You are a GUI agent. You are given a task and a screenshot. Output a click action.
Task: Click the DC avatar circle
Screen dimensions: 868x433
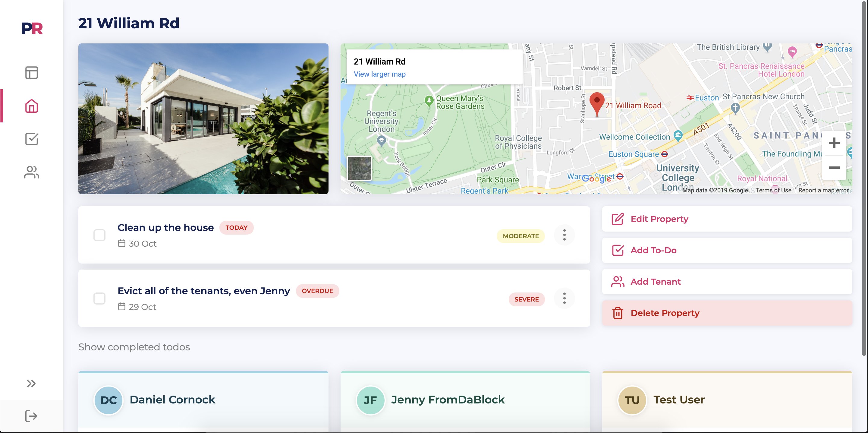coord(108,400)
